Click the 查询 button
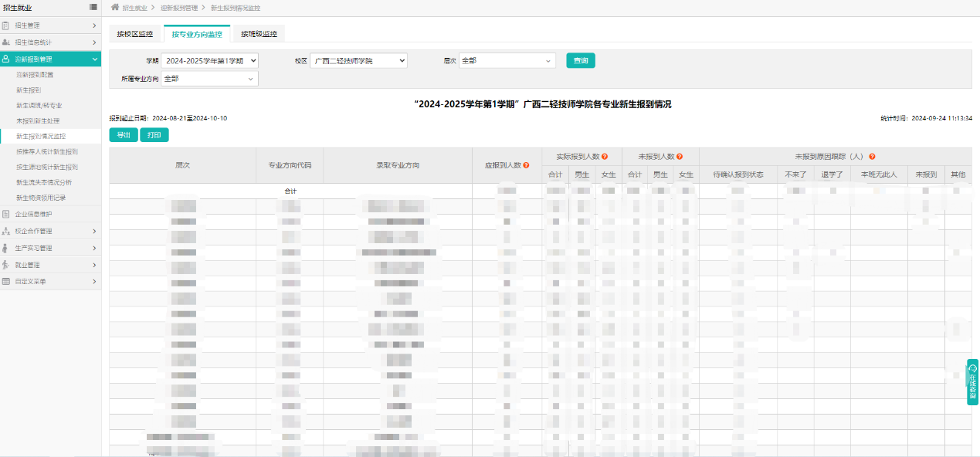Viewport: 980px width, 457px height. coord(581,60)
